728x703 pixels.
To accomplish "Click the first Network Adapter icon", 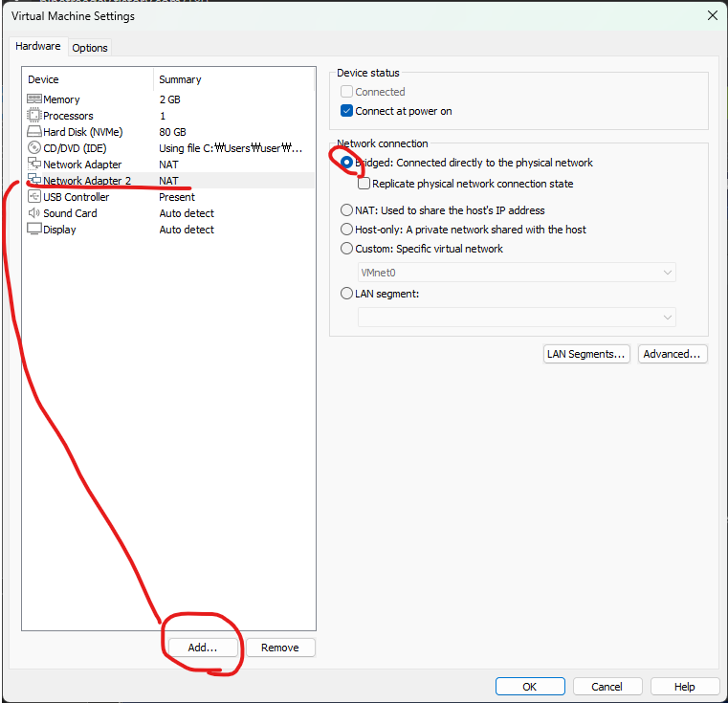I will [34, 164].
